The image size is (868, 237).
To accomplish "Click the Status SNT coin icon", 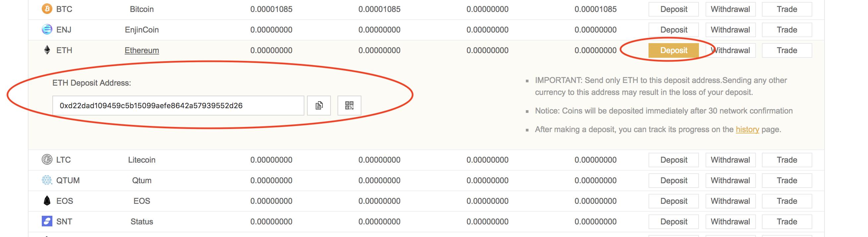I will 47,221.
